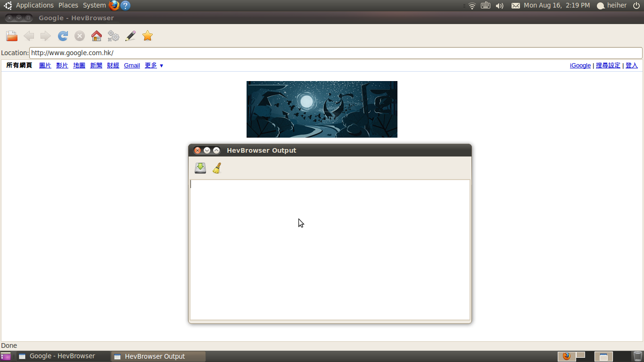Viewport: 644px width, 362px height.
Task: Go back with the left arrow icon
Action: (29, 36)
